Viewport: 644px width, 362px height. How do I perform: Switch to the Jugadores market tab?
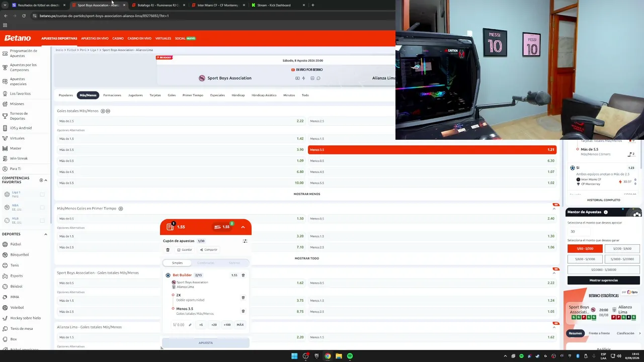(135, 95)
